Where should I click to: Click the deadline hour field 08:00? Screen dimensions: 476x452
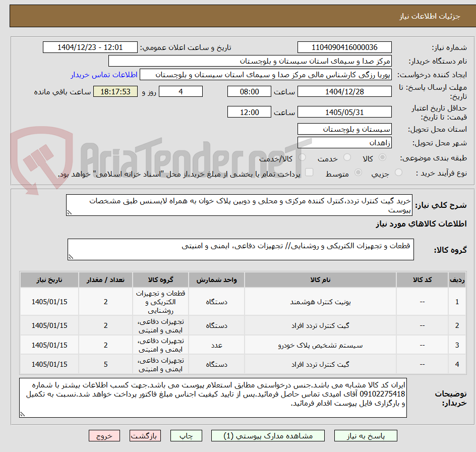coord(249,91)
